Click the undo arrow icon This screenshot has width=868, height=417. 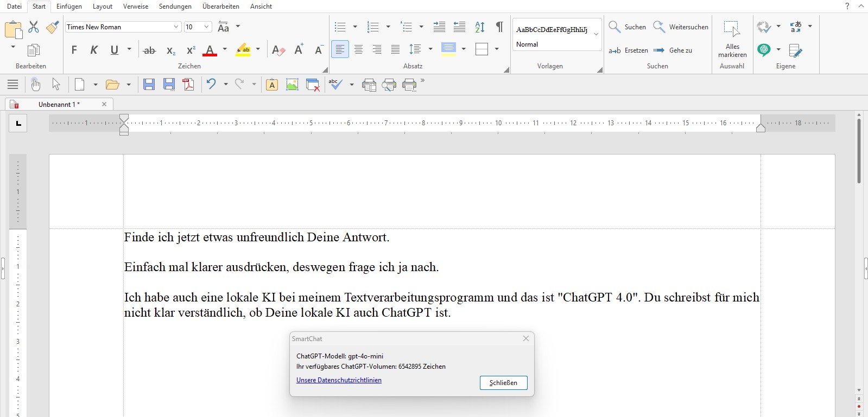point(211,85)
